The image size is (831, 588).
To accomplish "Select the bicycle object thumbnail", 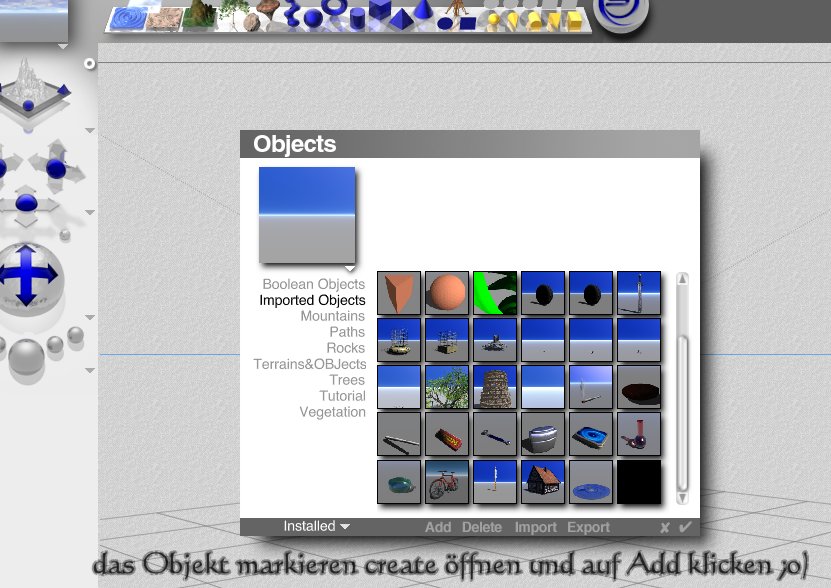I will (x=447, y=481).
